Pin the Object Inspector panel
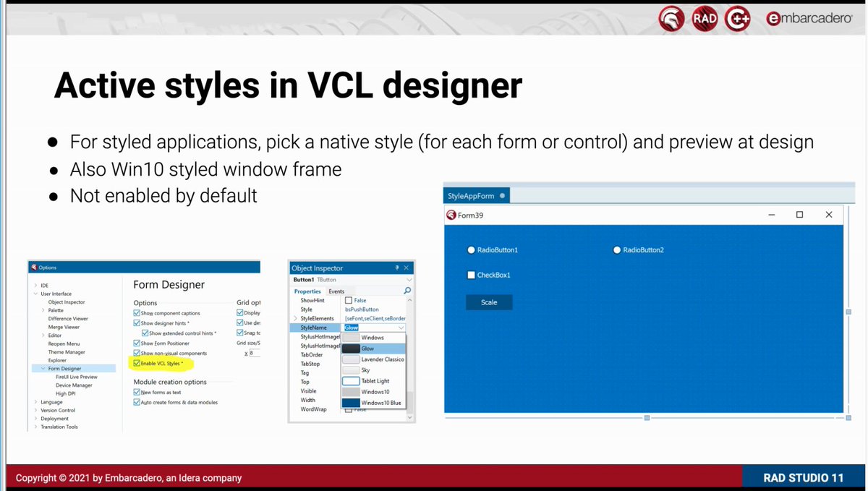The height and width of the screenshot is (491, 868). click(396, 268)
